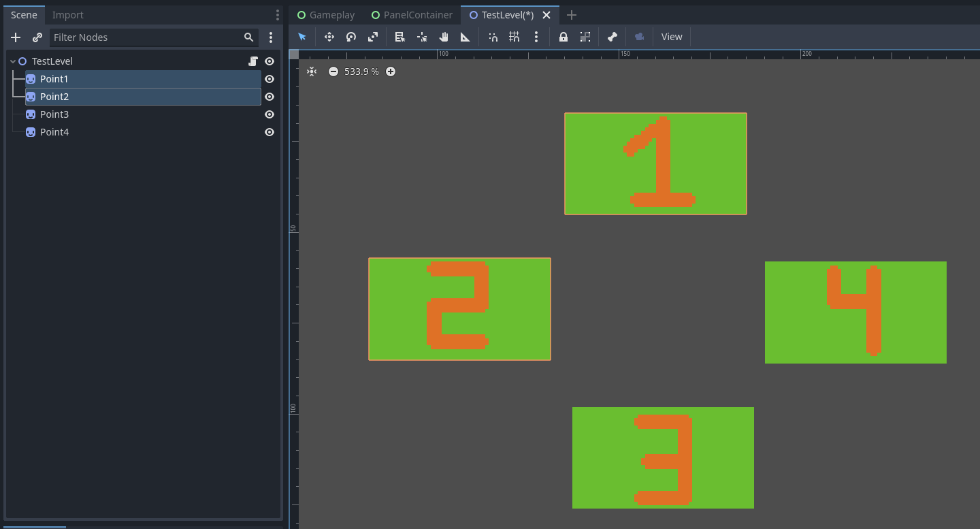
Task: Activate the Move Mode tool
Action: click(329, 37)
